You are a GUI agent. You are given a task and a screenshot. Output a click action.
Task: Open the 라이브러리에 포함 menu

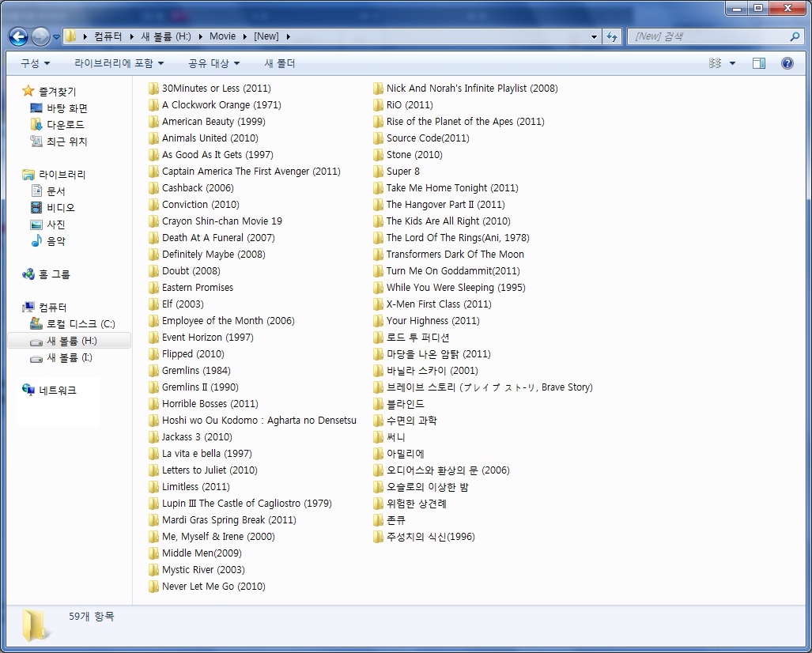(119, 63)
